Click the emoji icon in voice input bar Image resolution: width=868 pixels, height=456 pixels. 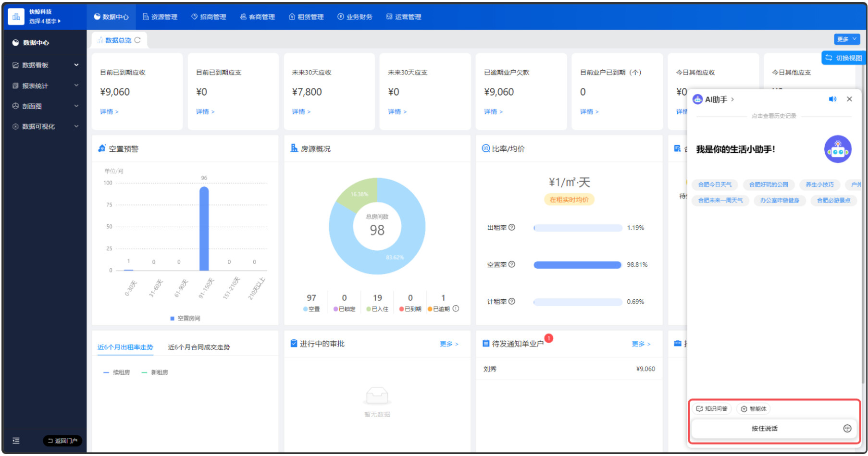click(x=847, y=428)
